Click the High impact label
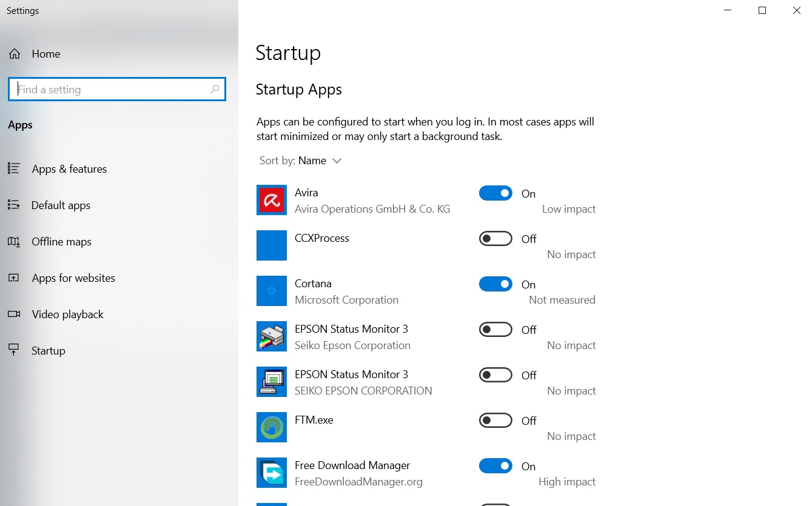Image resolution: width=812 pixels, height=506 pixels. click(567, 482)
